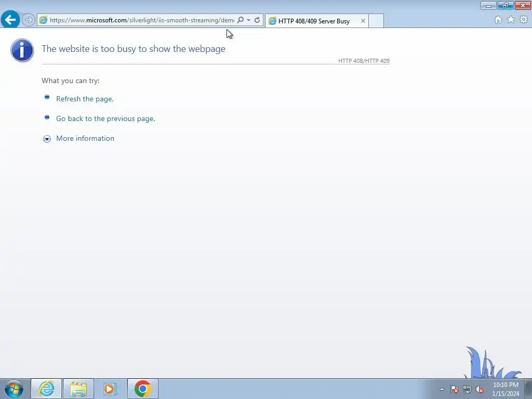Click the network status tray icon
The width and height of the screenshot is (532, 399).
[x=467, y=389]
